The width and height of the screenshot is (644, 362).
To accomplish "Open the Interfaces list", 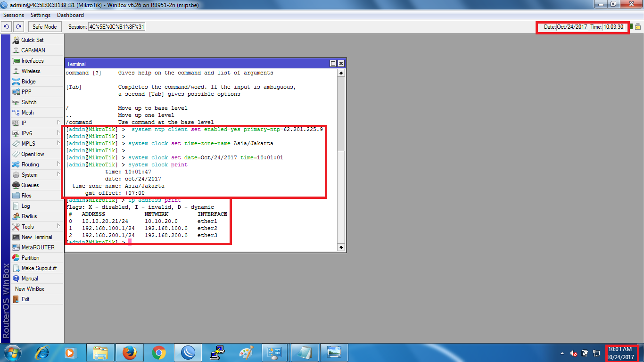I will (37, 61).
